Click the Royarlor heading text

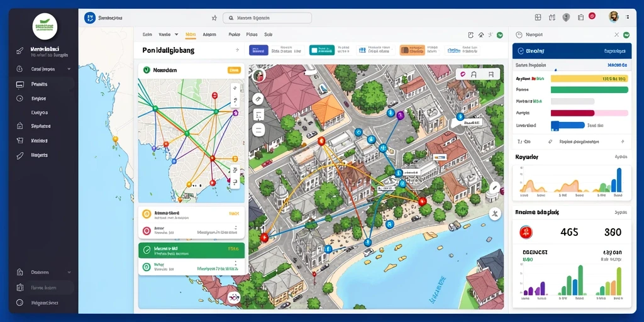(526, 157)
